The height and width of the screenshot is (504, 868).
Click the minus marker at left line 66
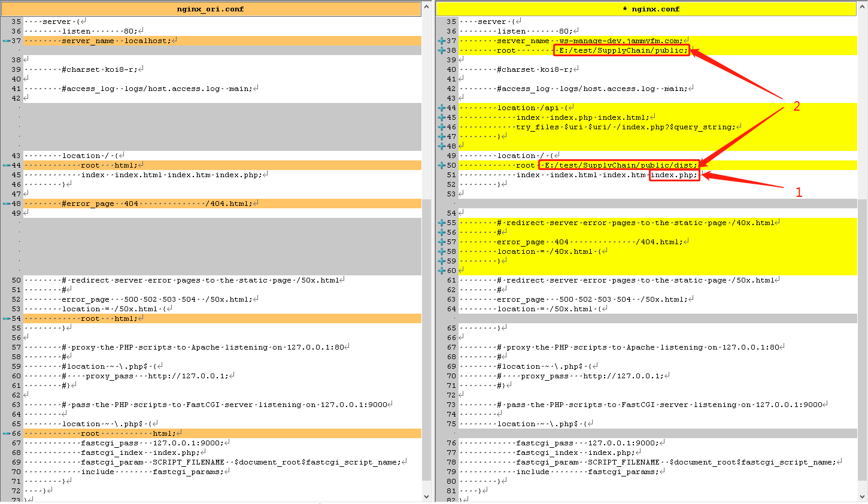[7, 433]
